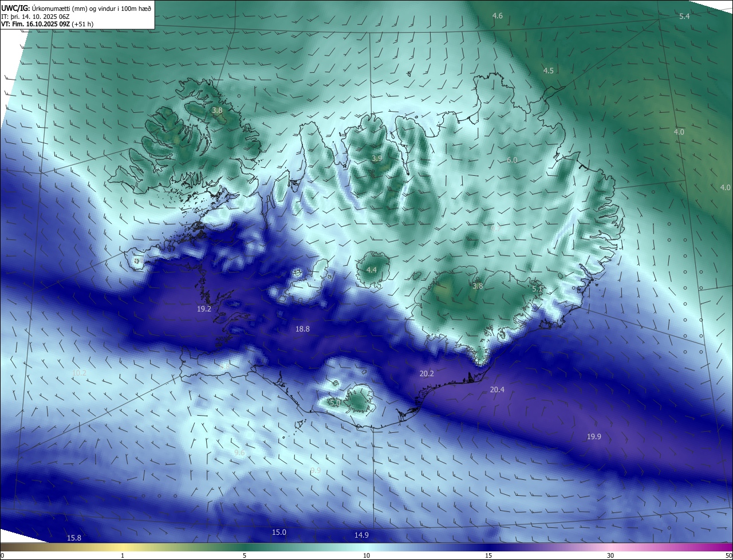The image size is (733, 560).
Task: Click the 4.6 value label
Action: pos(498,15)
